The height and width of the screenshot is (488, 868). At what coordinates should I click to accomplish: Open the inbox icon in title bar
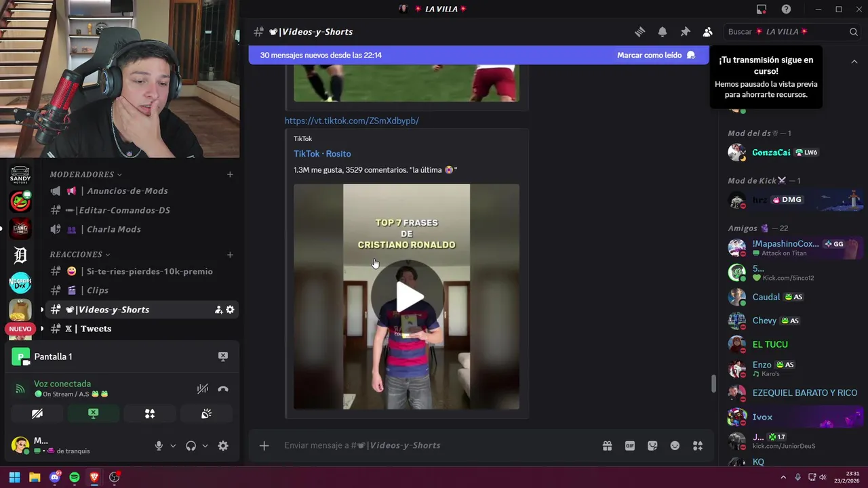click(x=762, y=9)
